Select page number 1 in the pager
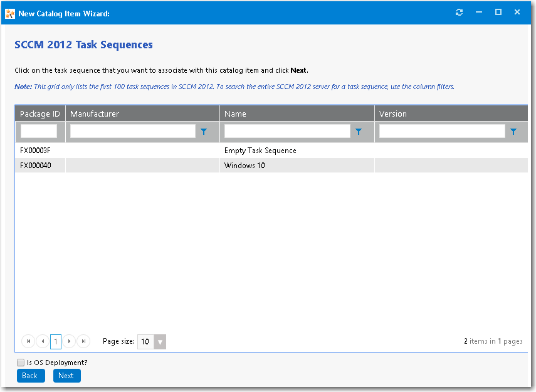 click(x=55, y=341)
